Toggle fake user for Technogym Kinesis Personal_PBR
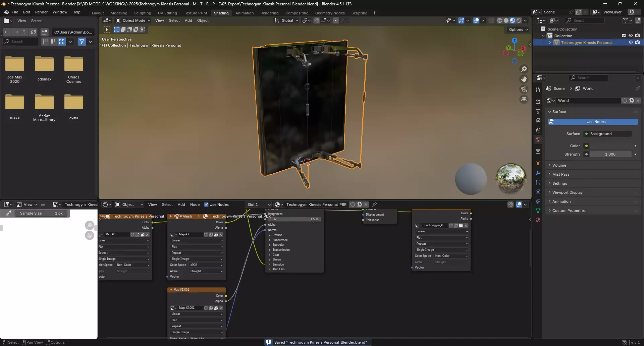The image size is (644, 346). (x=353, y=205)
